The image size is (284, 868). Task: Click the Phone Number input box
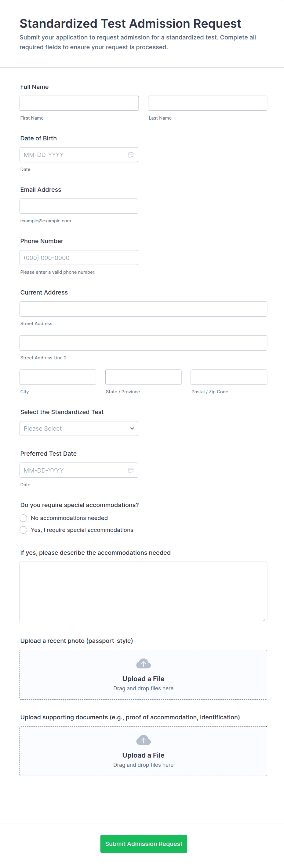(x=79, y=258)
